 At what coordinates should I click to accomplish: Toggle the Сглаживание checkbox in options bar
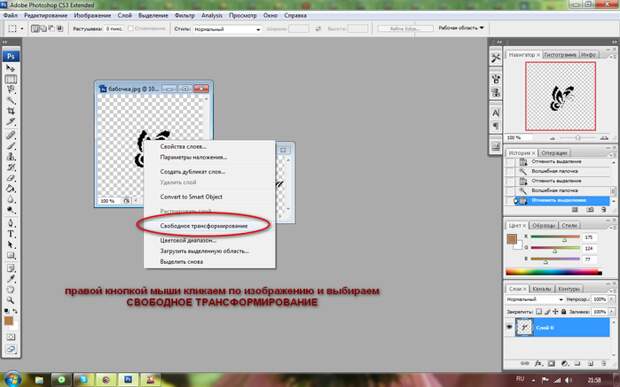point(131,28)
